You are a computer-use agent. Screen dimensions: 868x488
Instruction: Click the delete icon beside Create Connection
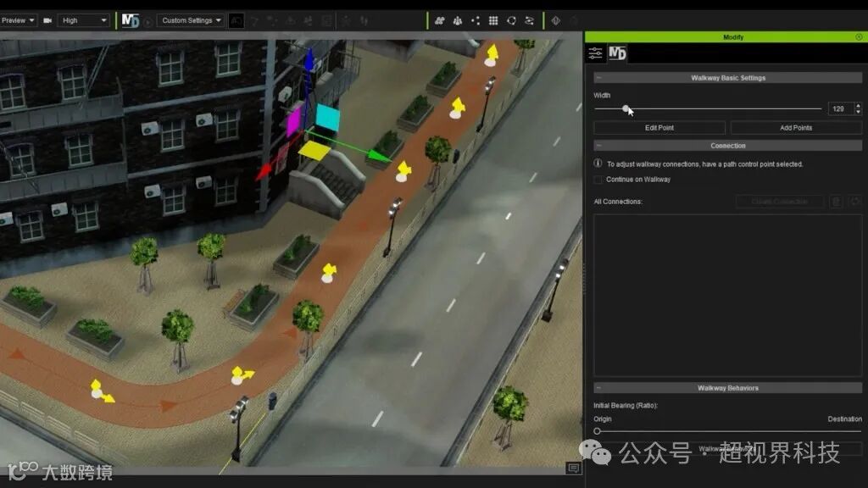point(837,202)
